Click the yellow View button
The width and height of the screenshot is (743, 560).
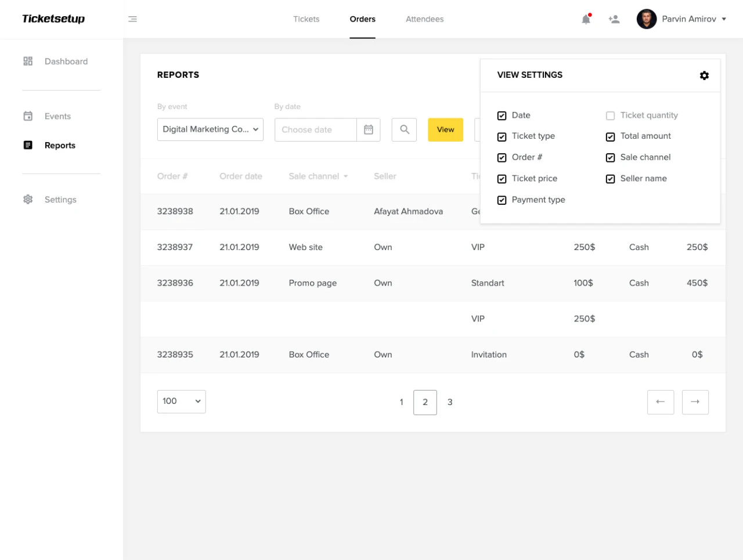pyautogui.click(x=445, y=129)
